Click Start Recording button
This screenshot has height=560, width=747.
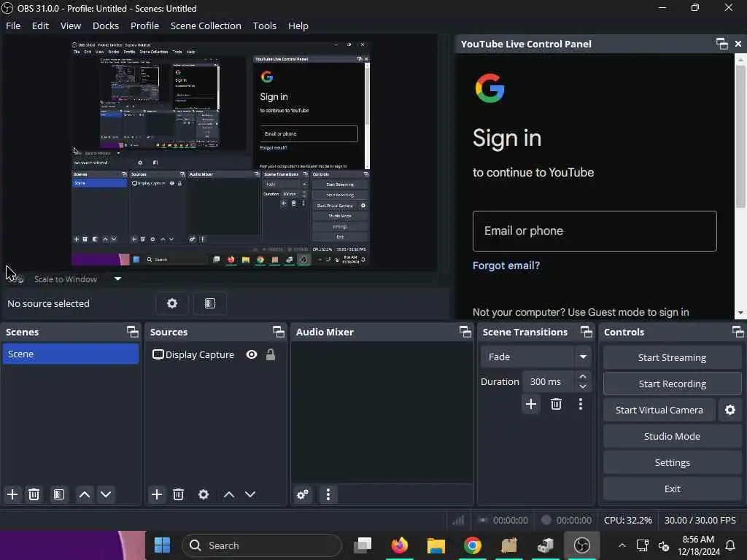(672, 384)
